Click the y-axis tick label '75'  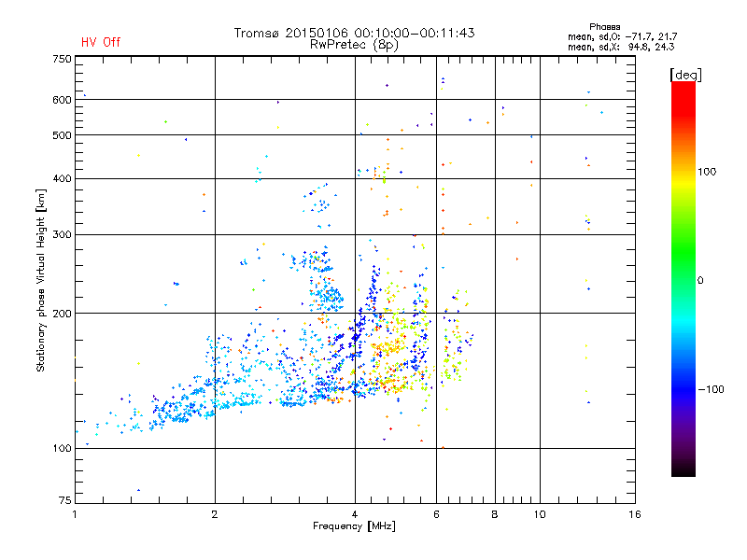(x=65, y=500)
